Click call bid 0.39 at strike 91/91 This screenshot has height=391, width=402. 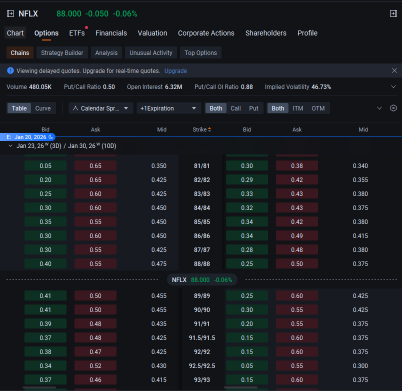point(45,324)
